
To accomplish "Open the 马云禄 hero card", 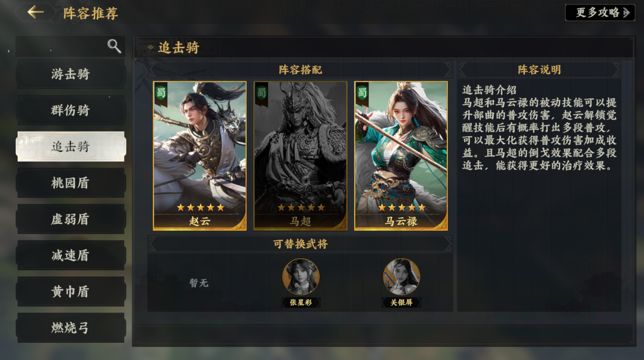I will [401, 156].
